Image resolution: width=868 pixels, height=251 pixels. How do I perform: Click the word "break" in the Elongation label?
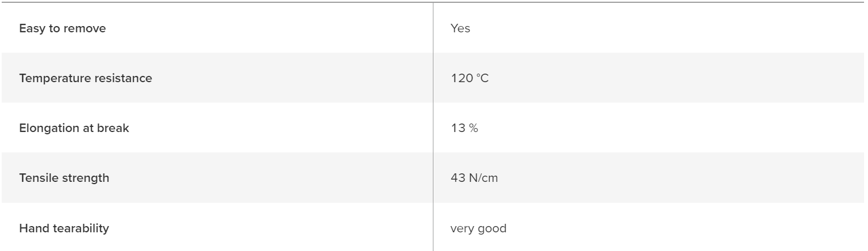115,128
